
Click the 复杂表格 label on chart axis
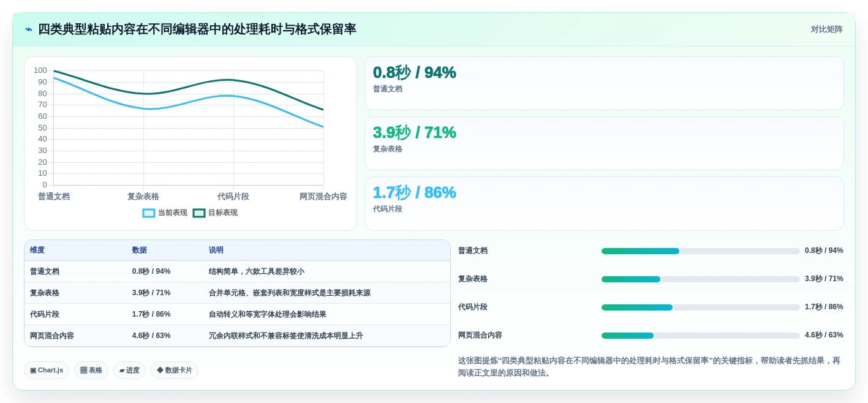(x=143, y=197)
